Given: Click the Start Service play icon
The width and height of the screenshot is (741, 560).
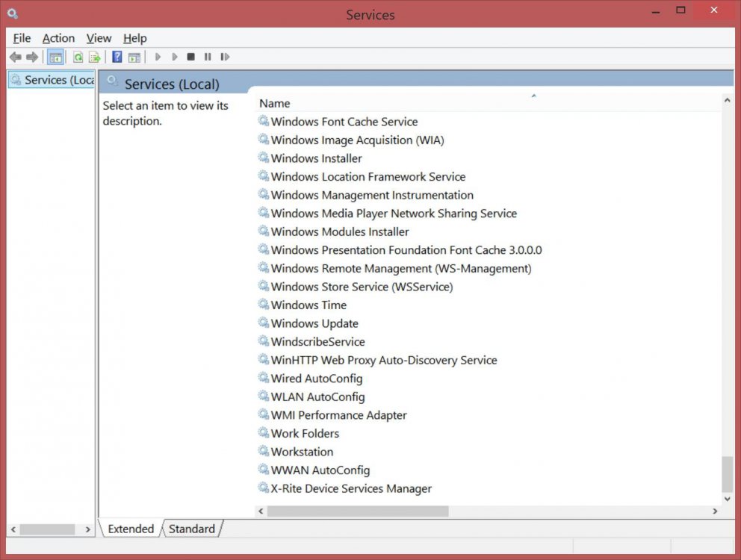Looking at the screenshot, I should click(158, 57).
